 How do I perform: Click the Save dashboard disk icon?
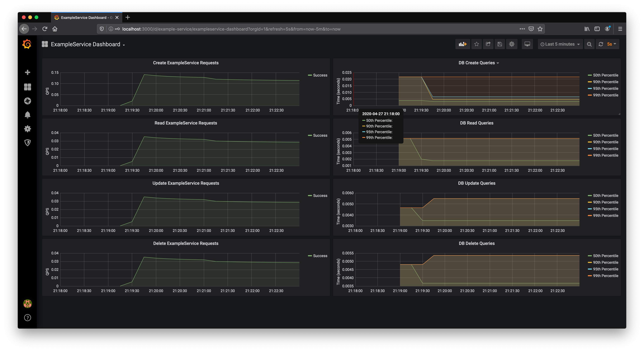(x=499, y=44)
